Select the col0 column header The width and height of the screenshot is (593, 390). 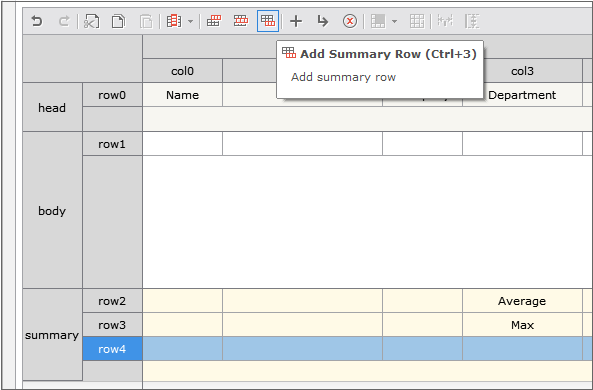[x=183, y=71]
